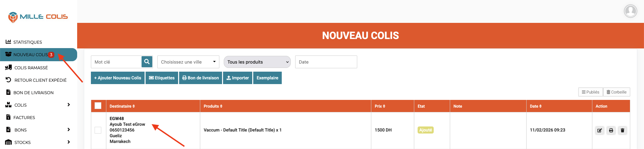Click the search magnifier icon
This screenshot has height=149, width=644.
(x=147, y=62)
